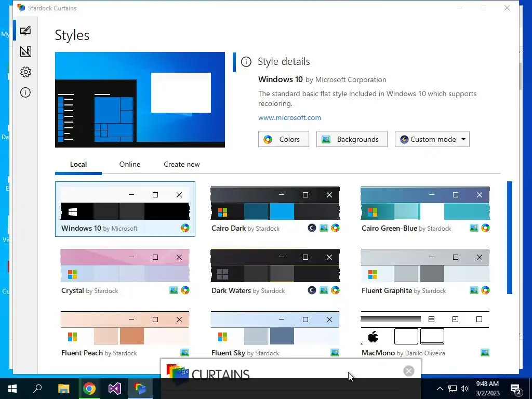The width and height of the screenshot is (532, 399).
Task: Select the MacMono style thumbnail
Action: point(425,328)
